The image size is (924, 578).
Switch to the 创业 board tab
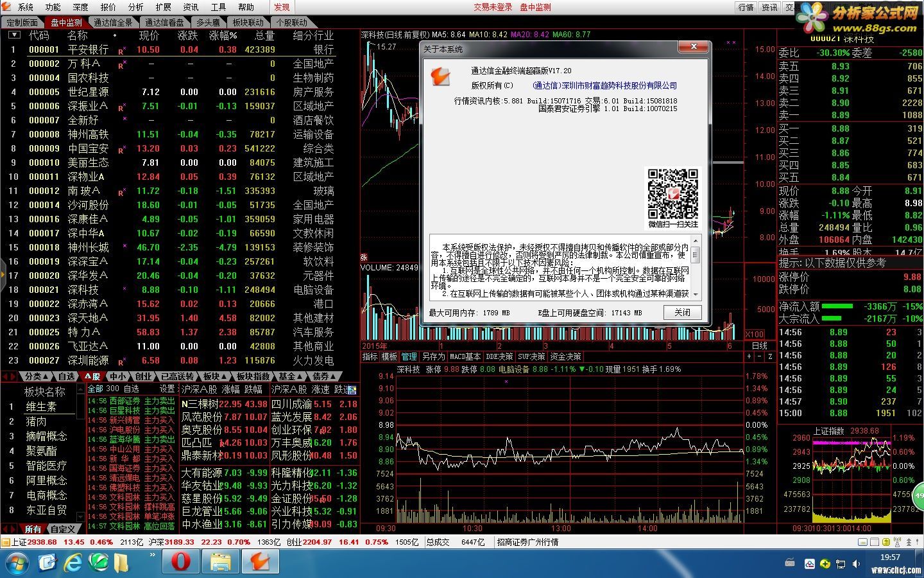pyautogui.click(x=143, y=376)
